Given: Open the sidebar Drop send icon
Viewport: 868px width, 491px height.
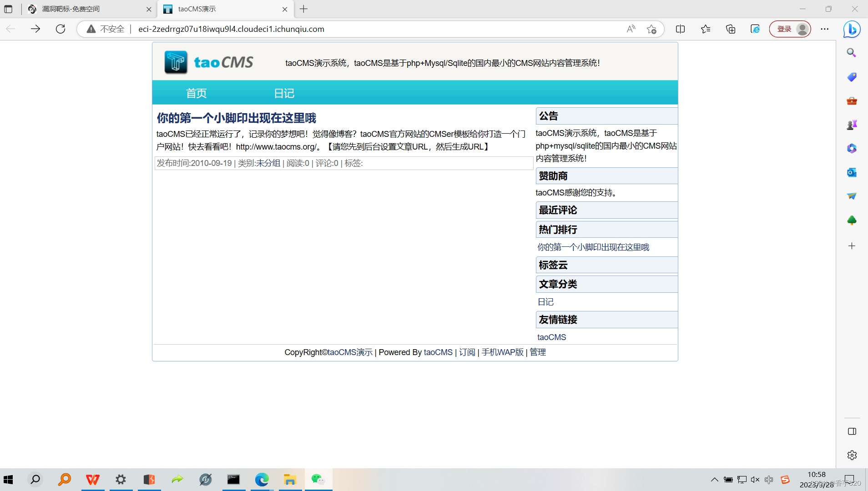Looking at the screenshot, I should [852, 196].
